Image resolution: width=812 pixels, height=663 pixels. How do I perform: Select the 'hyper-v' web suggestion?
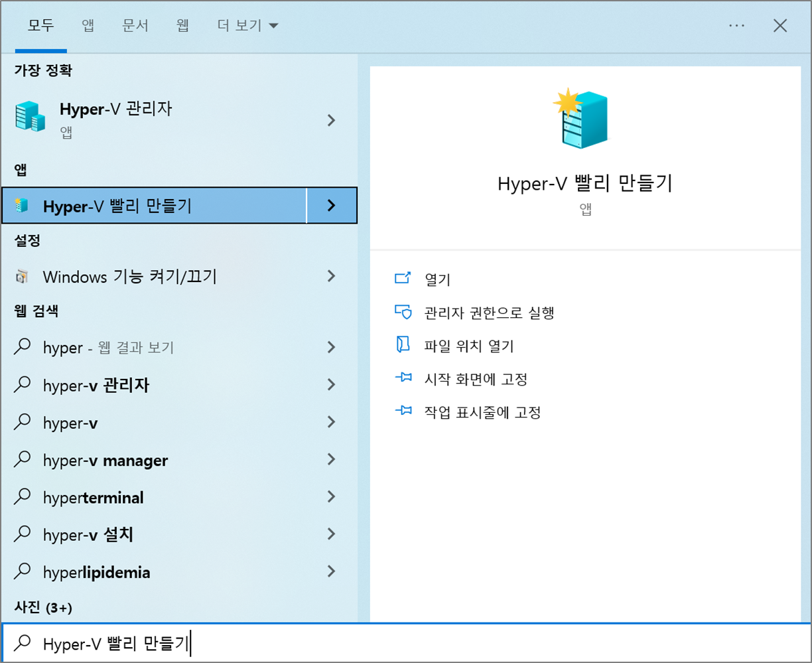tap(179, 422)
